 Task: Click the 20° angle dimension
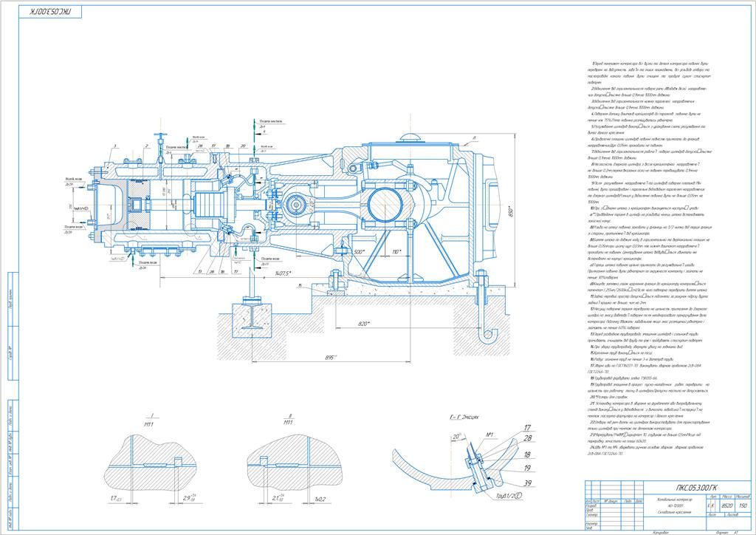456,437
